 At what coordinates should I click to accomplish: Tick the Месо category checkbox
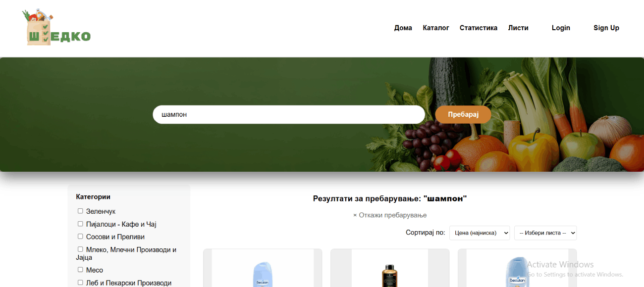point(80,270)
